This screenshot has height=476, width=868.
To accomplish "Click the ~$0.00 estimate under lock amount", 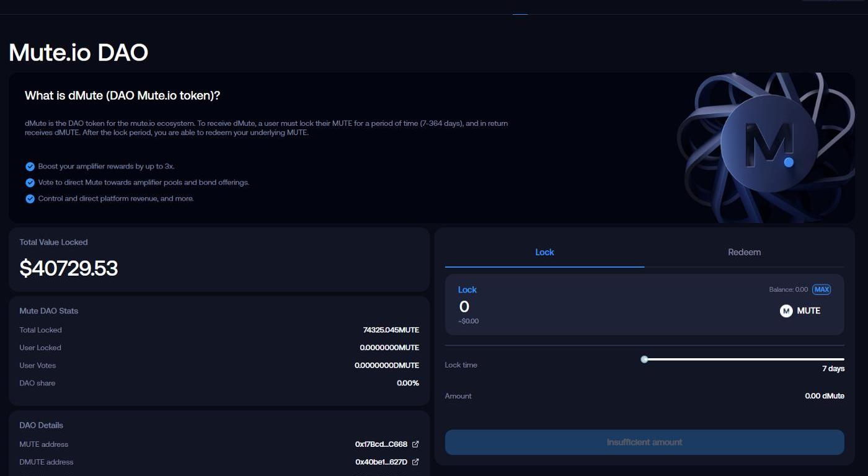I will (x=468, y=321).
